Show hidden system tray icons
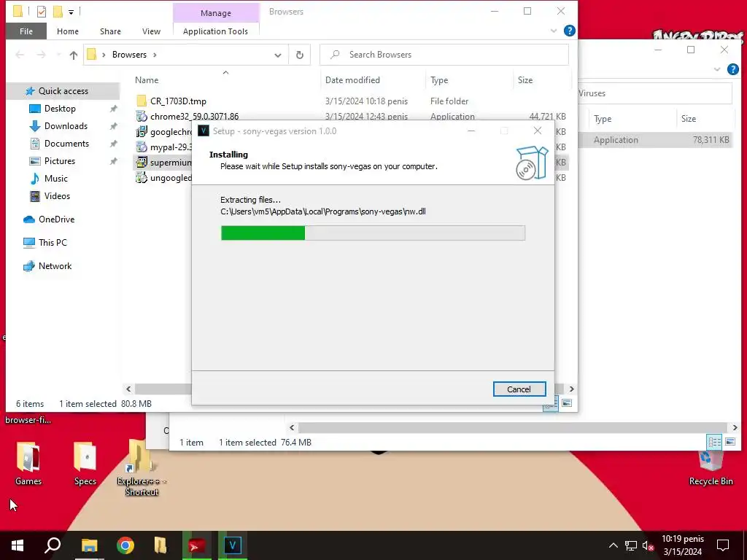 [x=613, y=545]
